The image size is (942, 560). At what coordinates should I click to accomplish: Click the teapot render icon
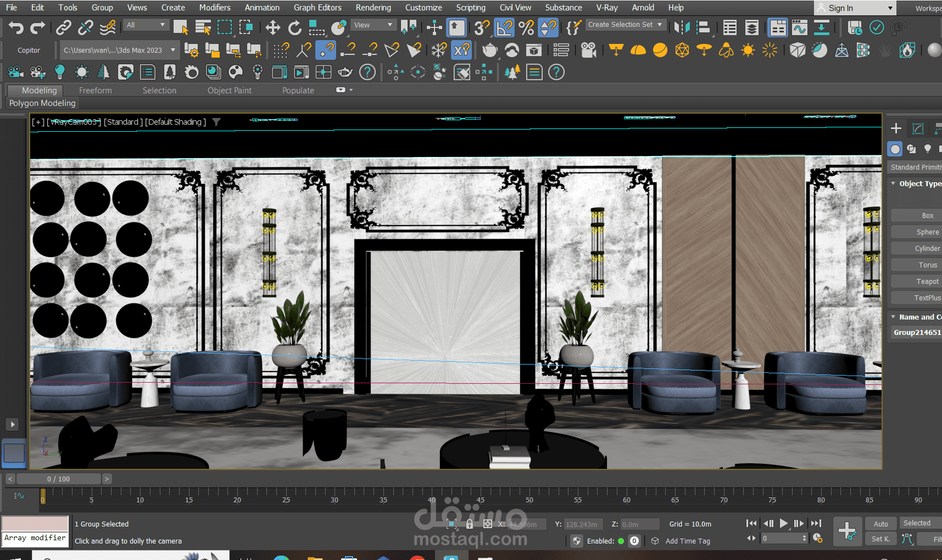point(489,51)
